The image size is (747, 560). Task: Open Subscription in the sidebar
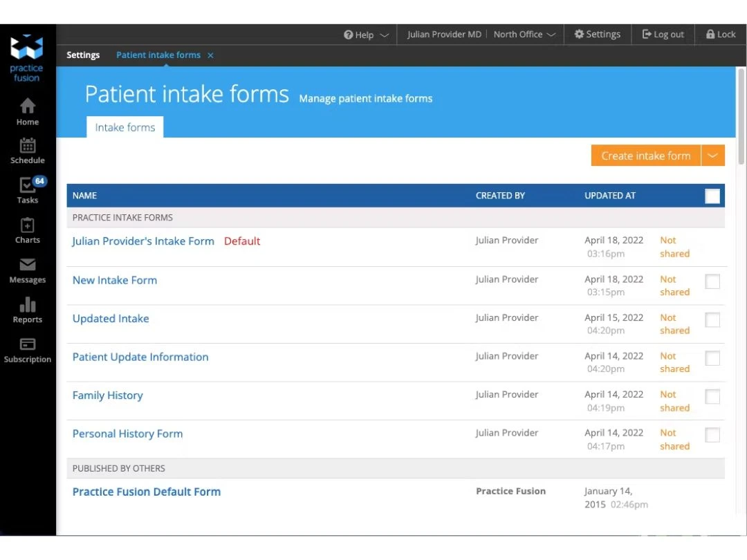tap(28, 350)
